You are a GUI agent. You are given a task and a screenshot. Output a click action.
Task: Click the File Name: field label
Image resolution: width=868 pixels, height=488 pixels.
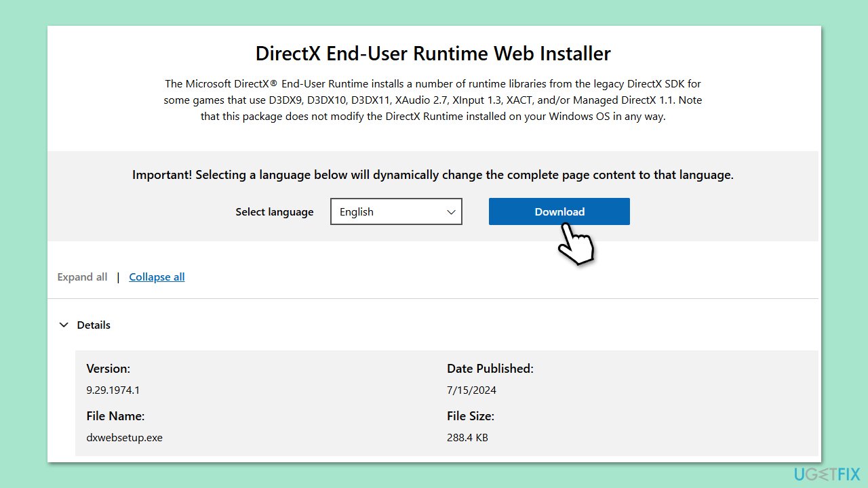(115, 415)
